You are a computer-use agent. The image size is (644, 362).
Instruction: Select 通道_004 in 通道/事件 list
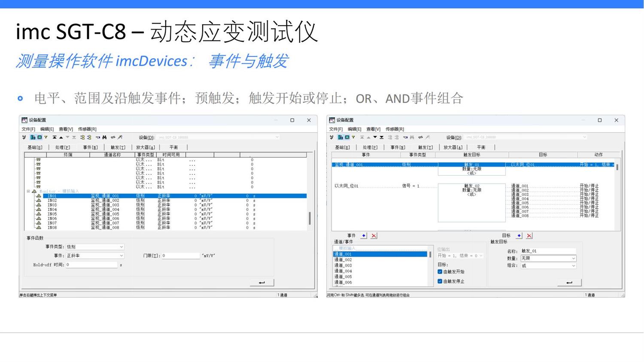coord(380,271)
